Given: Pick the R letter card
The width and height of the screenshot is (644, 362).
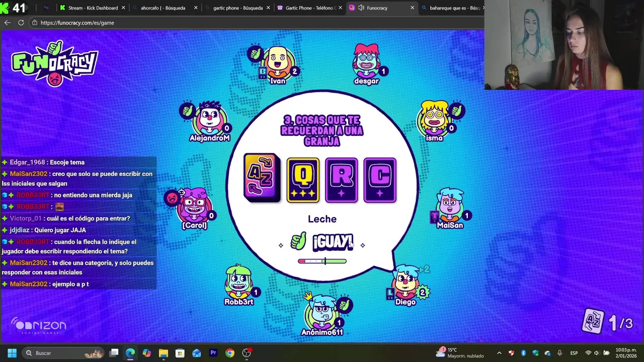Looking at the screenshot, I should (x=342, y=180).
